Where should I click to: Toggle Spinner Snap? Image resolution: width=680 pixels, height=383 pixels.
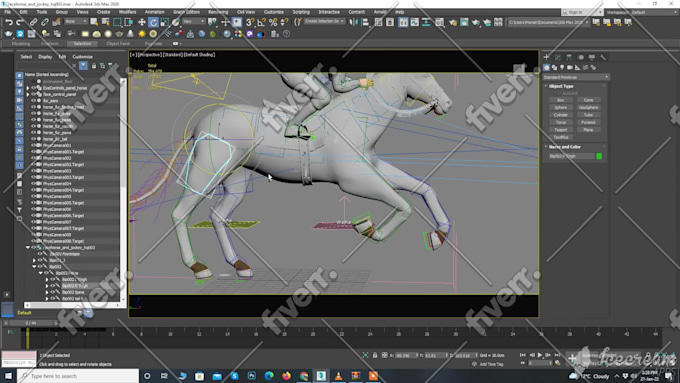coord(284,22)
